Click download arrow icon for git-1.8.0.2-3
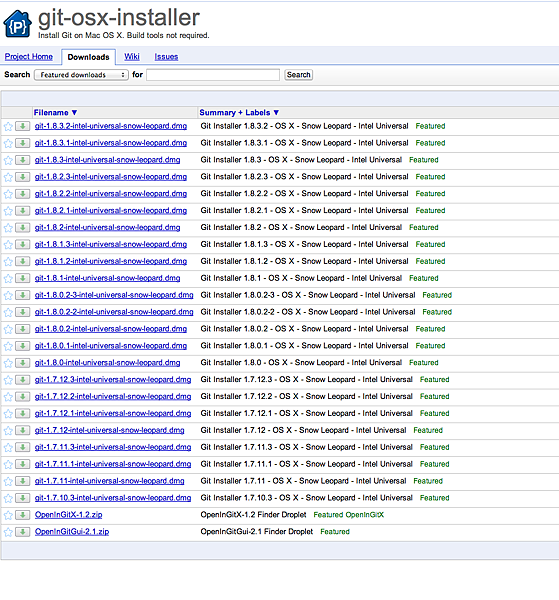 point(23,295)
